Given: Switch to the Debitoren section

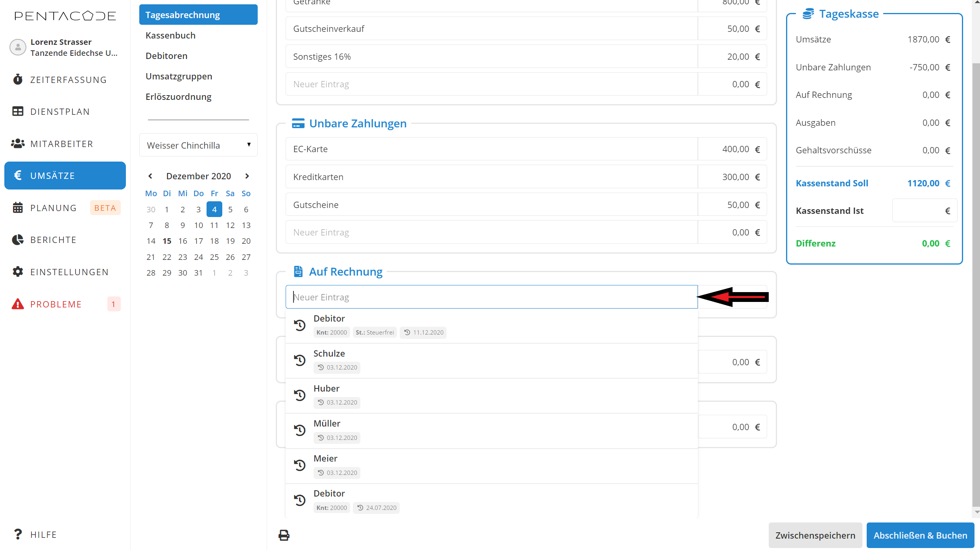Looking at the screenshot, I should click(x=166, y=56).
